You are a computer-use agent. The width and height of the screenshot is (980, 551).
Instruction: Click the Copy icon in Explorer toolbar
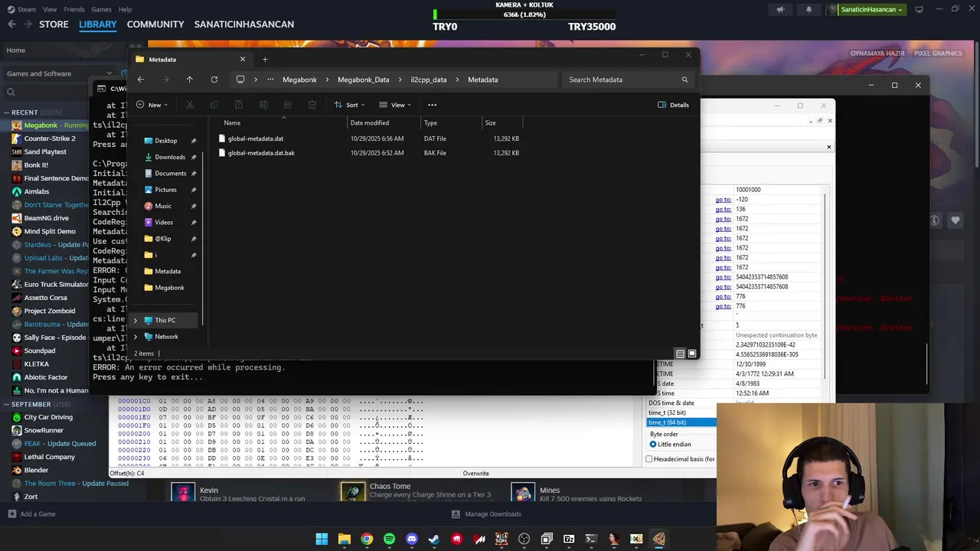214,105
